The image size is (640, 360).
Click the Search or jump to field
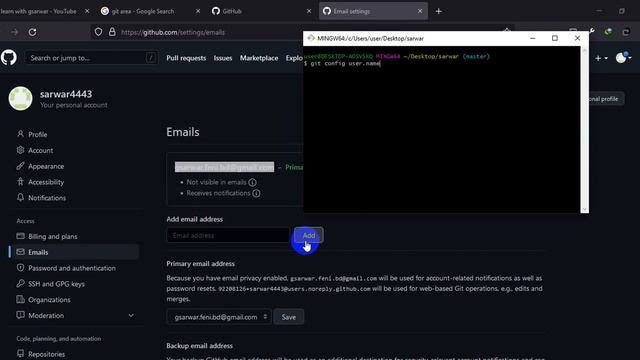(x=91, y=58)
